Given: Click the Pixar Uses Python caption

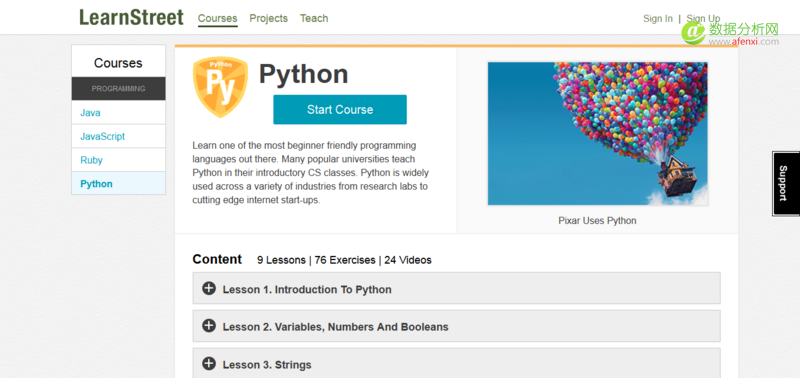Looking at the screenshot, I should (597, 221).
